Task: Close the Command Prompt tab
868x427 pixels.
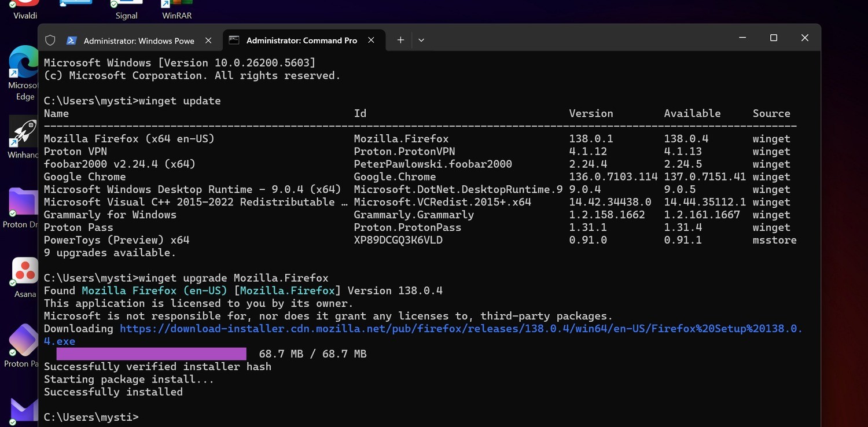Action: tap(372, 40)
